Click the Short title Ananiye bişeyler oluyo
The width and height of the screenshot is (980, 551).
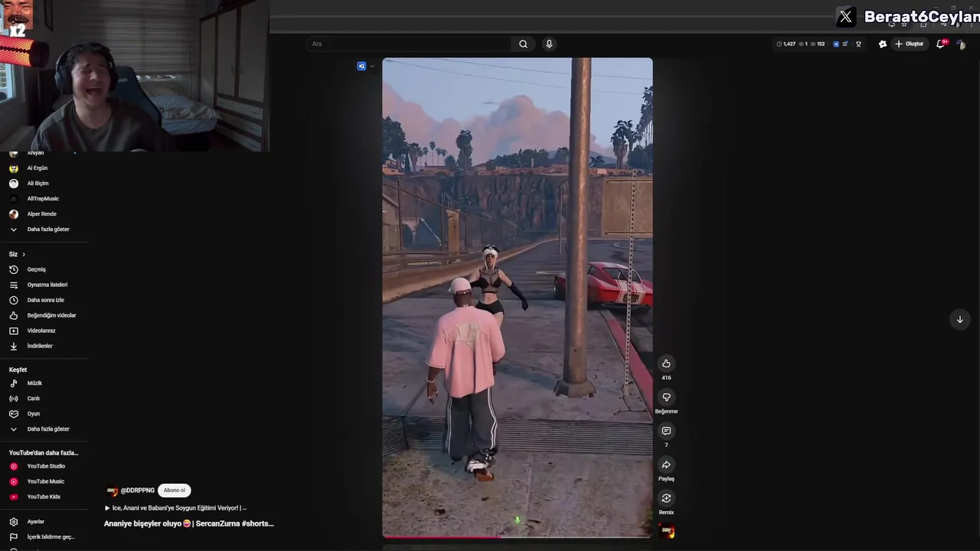click(188, 523)
